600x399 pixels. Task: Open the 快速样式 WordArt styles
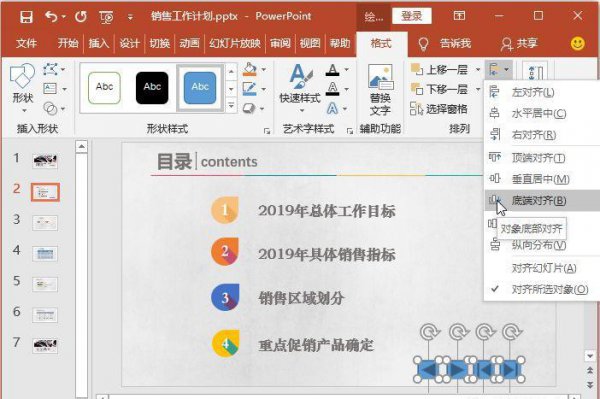[300, 89]
